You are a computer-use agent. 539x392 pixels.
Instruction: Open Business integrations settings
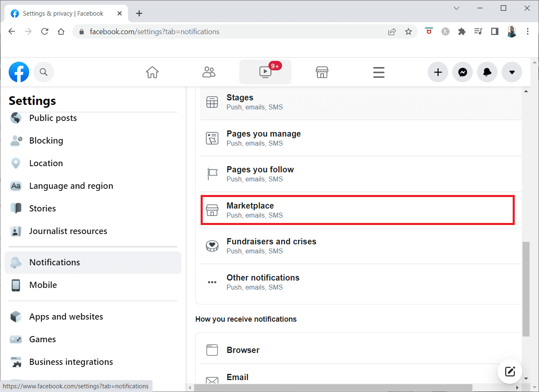pos(93,362)
